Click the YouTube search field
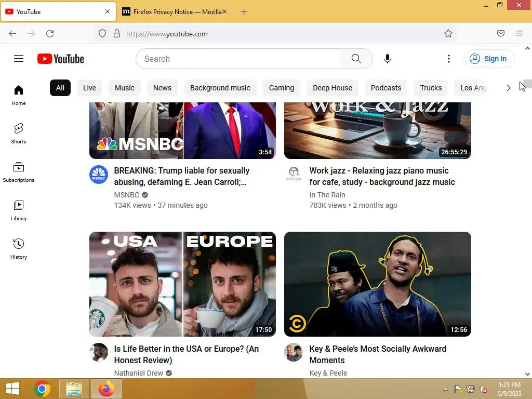The height and width of the screenshot is (399, 532). pyautogui.click(x=238, y=59)
